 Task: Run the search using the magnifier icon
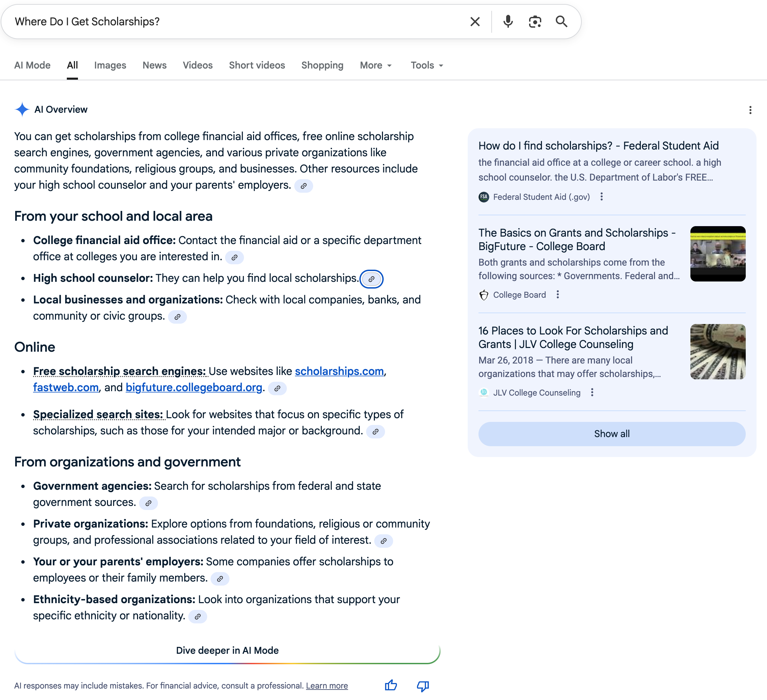562,21
